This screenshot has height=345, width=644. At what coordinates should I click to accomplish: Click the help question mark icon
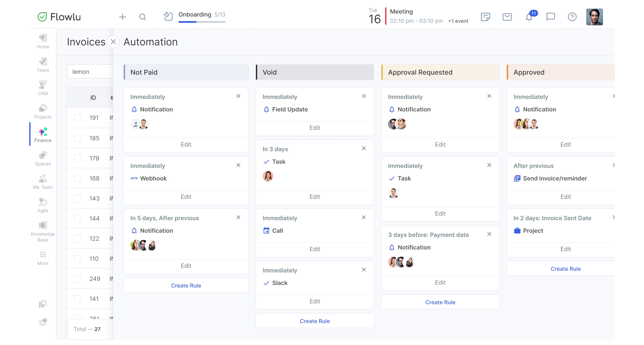[x=572, y=17]
